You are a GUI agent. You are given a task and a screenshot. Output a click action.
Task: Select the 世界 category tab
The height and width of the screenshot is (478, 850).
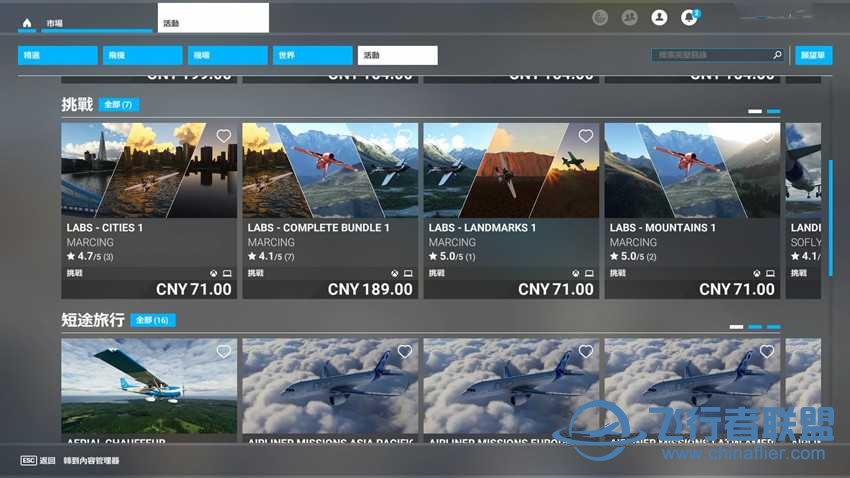[x=313, y=55]
